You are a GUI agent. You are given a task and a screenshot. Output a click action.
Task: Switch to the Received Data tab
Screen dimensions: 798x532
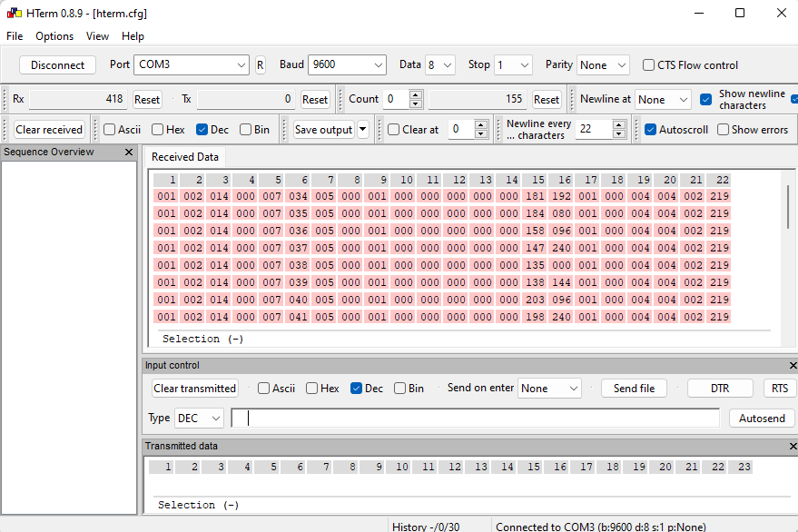[184, 157]
